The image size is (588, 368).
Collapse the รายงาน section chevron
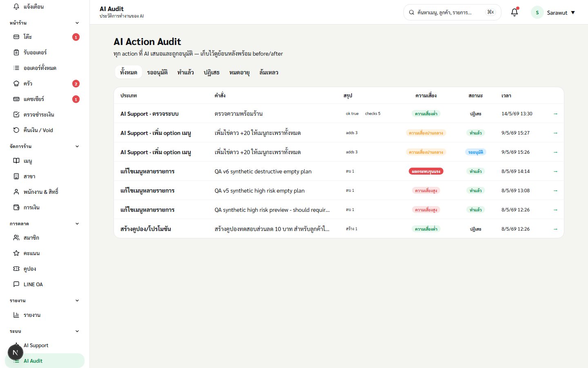[77, 301]
